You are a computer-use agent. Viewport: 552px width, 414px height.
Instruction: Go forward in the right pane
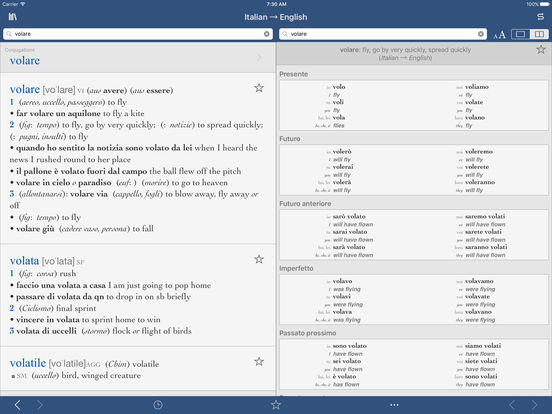point(535,405)
